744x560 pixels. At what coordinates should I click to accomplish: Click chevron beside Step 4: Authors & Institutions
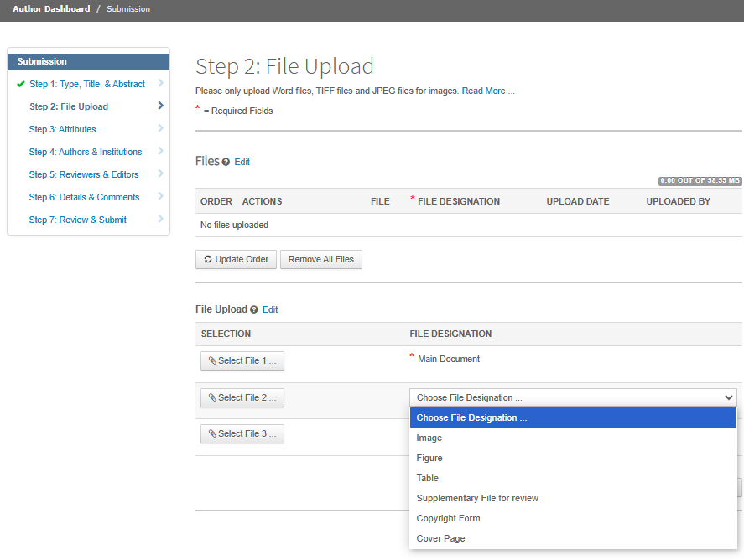click(160, 151)
